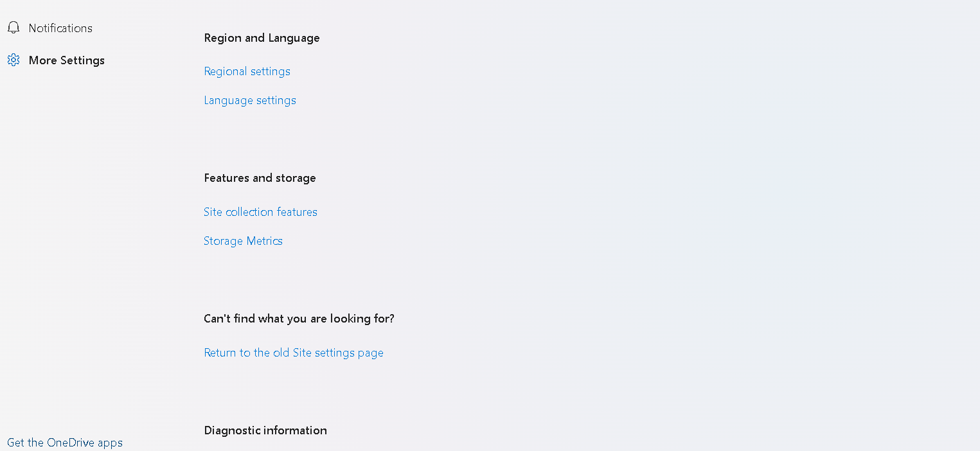Download OneDrive apps from the bottom sidebar link
Image resolution: width=980 pixels, height=451 pixels.
[65, 443]
